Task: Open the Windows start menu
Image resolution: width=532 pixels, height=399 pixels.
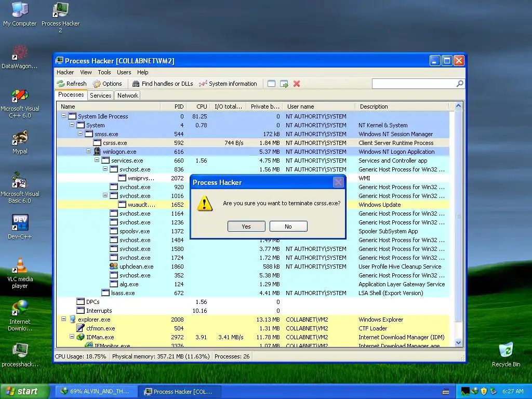Action: coord(24,391)
